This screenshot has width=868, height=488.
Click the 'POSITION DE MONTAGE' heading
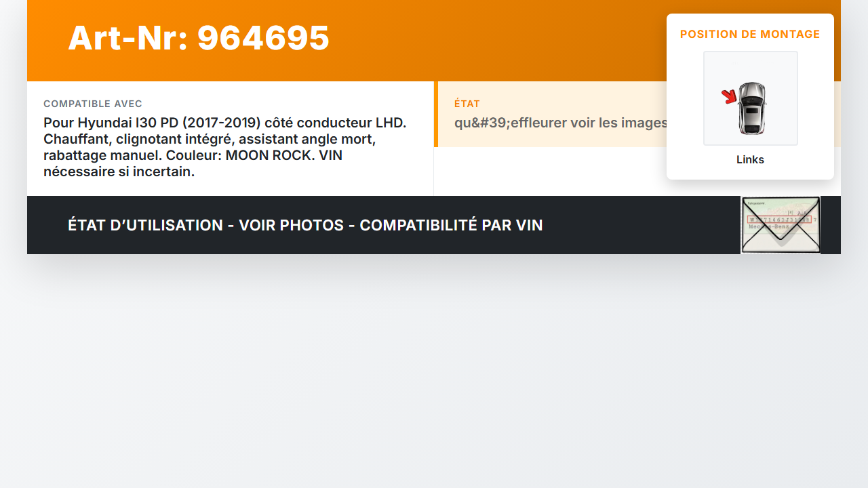pyautogui.click(x=750, y=35)
